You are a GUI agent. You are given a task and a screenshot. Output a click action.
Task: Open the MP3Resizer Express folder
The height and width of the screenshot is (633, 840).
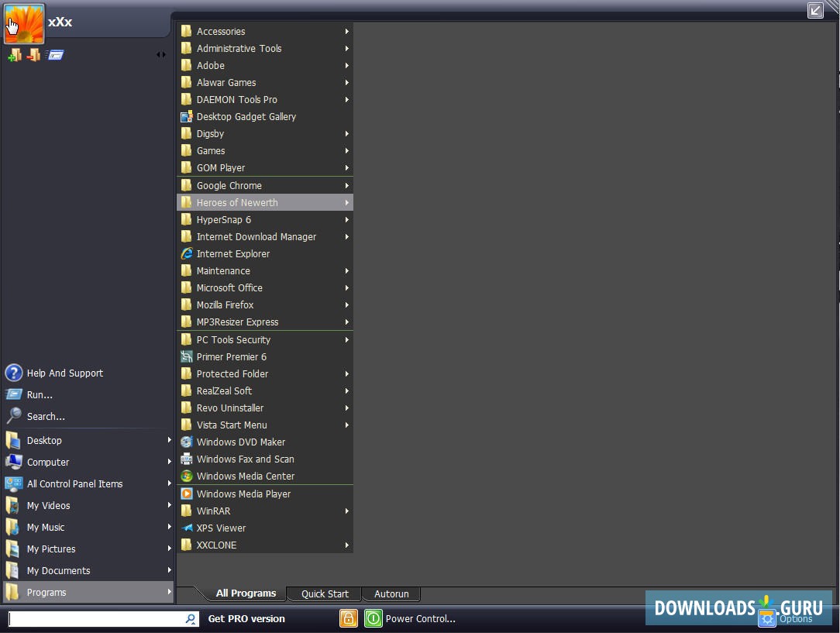coord(265,322)
